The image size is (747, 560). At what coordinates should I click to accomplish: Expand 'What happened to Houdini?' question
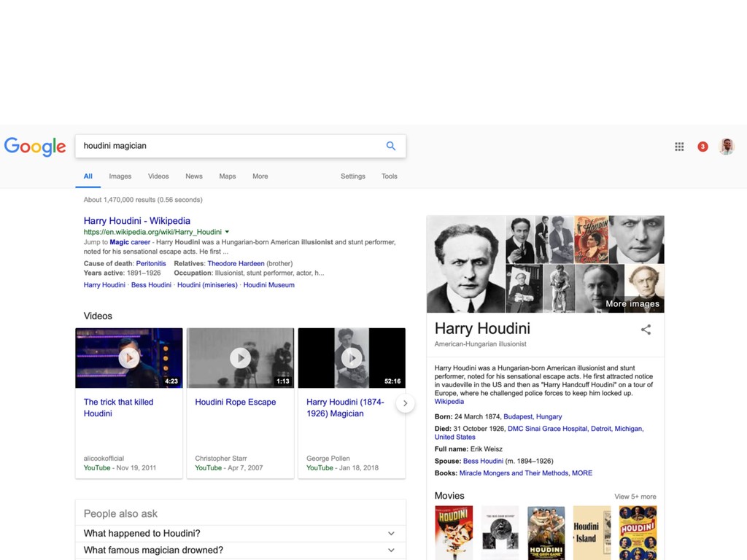[x=241, y=533]
